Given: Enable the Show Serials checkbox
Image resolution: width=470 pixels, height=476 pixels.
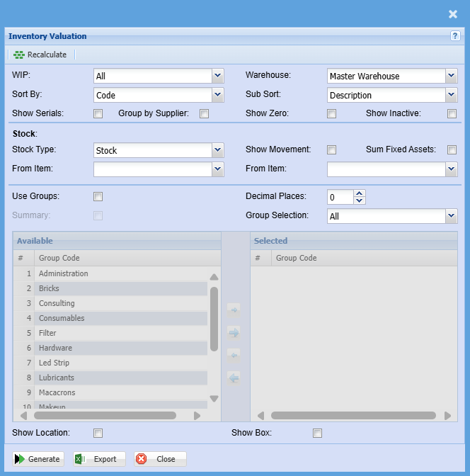Looking at the screenshot, I should (x=98, y=113).
